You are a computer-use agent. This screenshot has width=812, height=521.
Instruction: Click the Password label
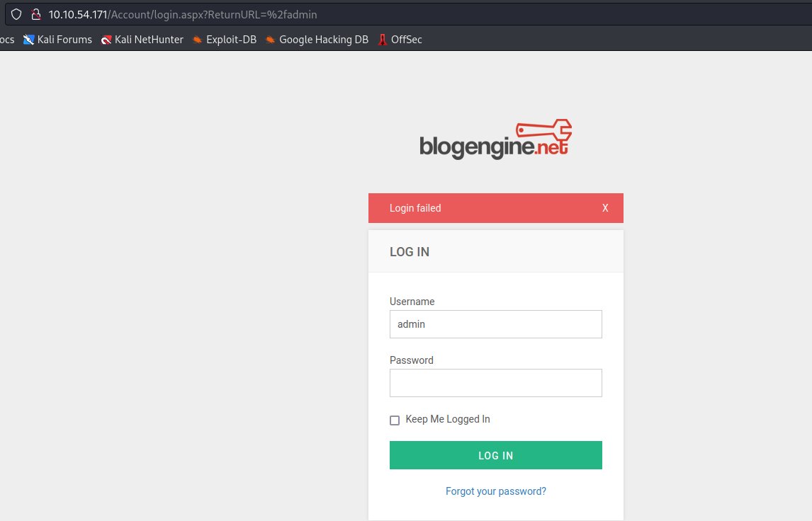(x=411, y=360)
